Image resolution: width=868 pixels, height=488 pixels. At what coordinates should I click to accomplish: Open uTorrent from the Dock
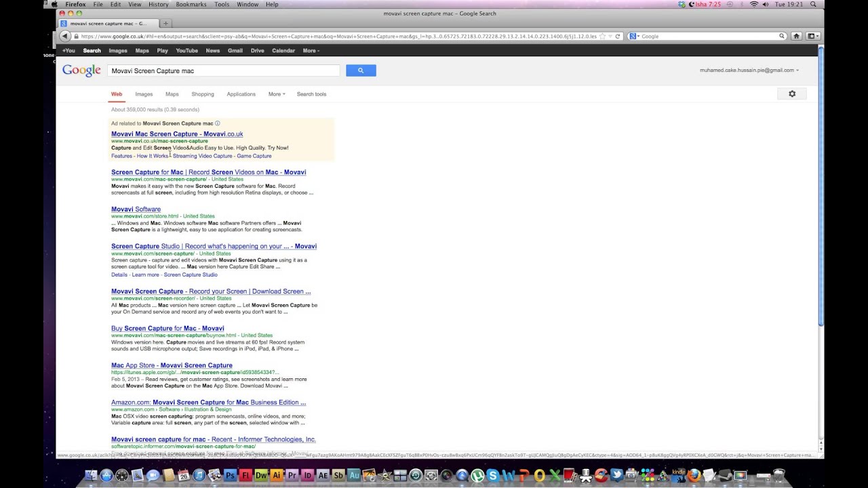pos(477,476)
